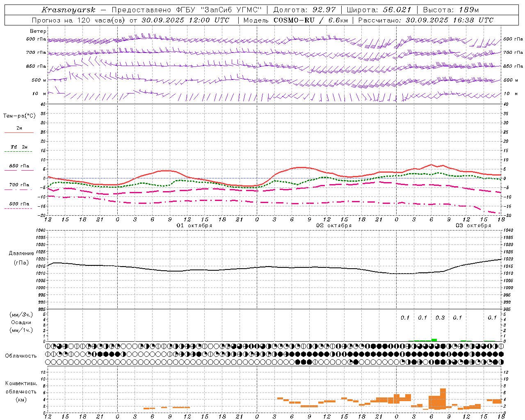Screen dimensions: 525x420
Task: Click "Рассчитано: 30.09.2025 16:38 UTC" text
Action: [x=426, y=20]
